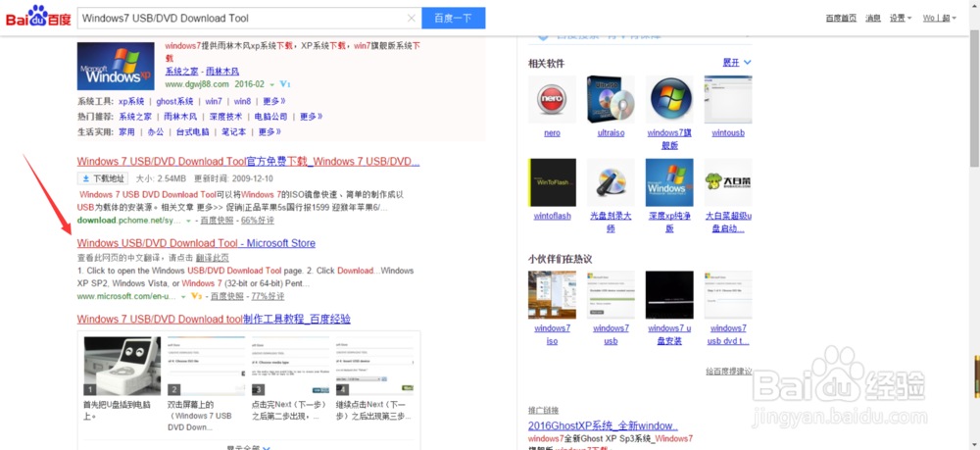Open the win8 link under 系统工具

[242, 101]
